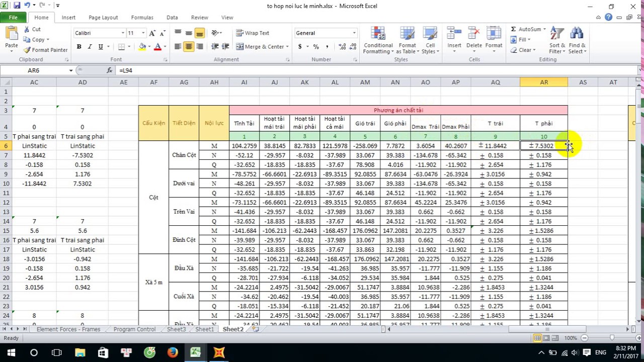Click the Insert cells icon
644x362 pixels.
[454, 34]
